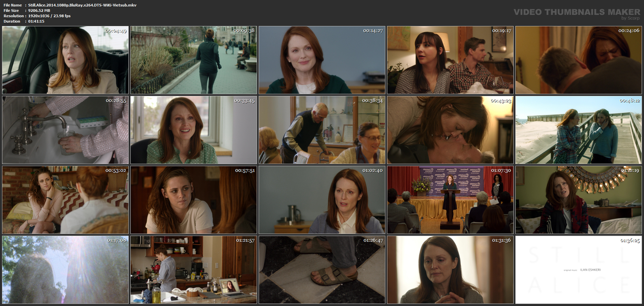644x306 pixels.
Task: Click the file name Still.Alice.2014...Vietsub.mkv text
Action: coord(82,5)
